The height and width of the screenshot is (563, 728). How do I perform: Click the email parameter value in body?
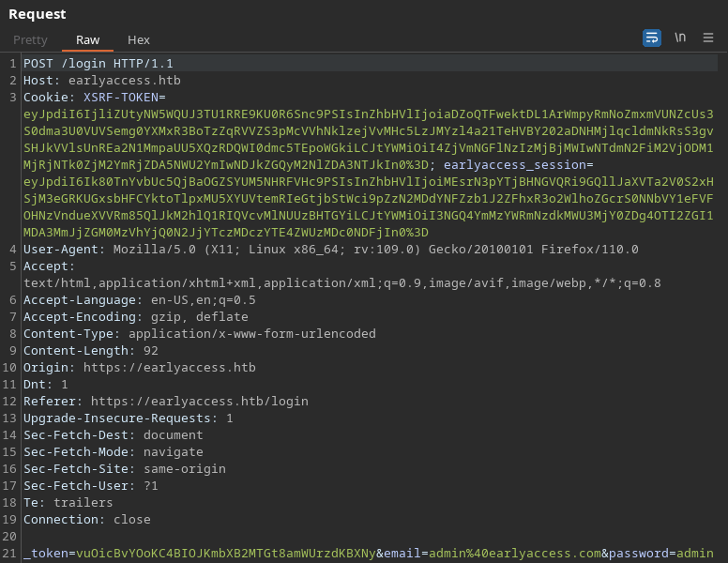click(514, 554)
